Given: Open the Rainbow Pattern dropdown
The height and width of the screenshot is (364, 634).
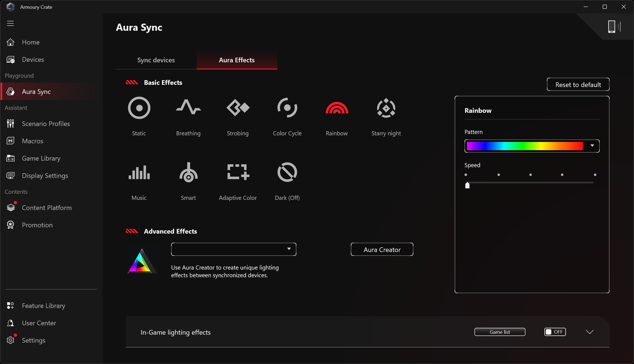Looking at the screenshot, I should coord(592,146).
